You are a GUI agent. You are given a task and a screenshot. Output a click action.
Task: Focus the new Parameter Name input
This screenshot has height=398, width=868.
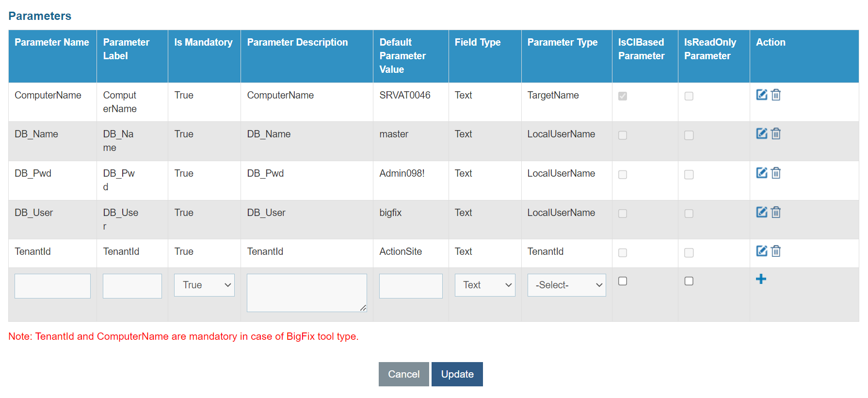[52, 286]
